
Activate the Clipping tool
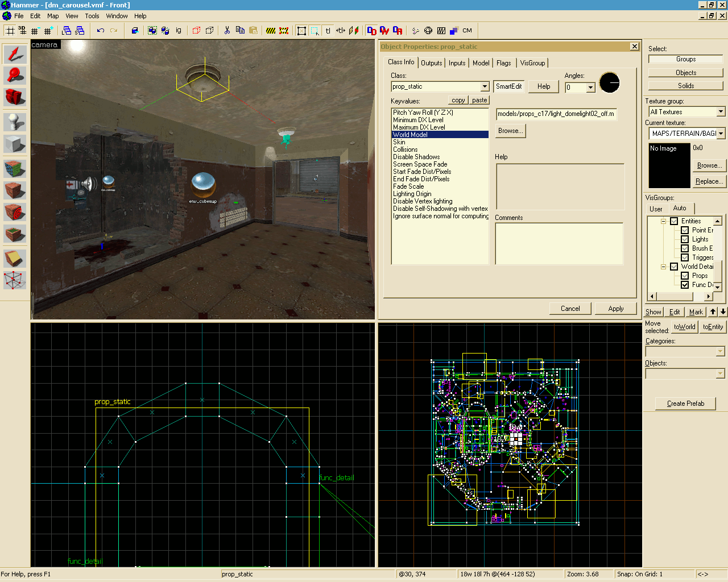click(x=15, y=259)
